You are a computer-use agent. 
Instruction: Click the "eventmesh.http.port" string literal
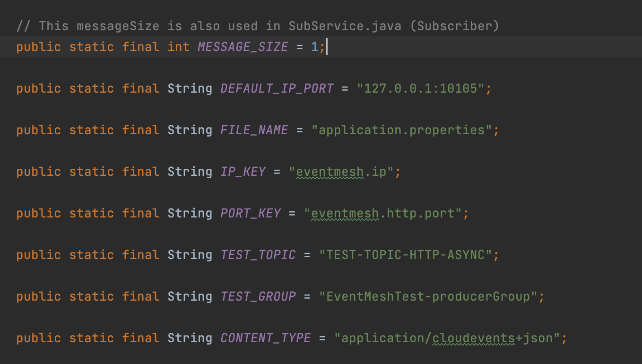click(382, 213)
